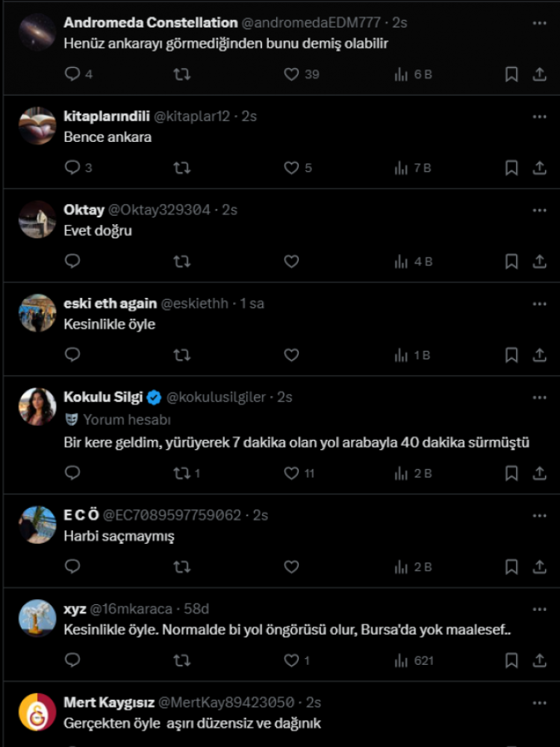Bookmark eski eth again's tweet
The image size is (560, 747).
(x=511, y=355)
